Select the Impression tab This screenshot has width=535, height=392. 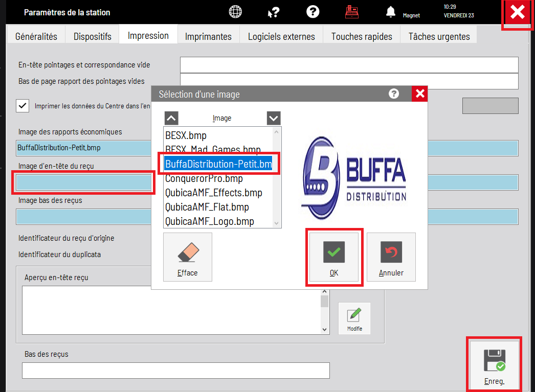[x=148, y=35]
